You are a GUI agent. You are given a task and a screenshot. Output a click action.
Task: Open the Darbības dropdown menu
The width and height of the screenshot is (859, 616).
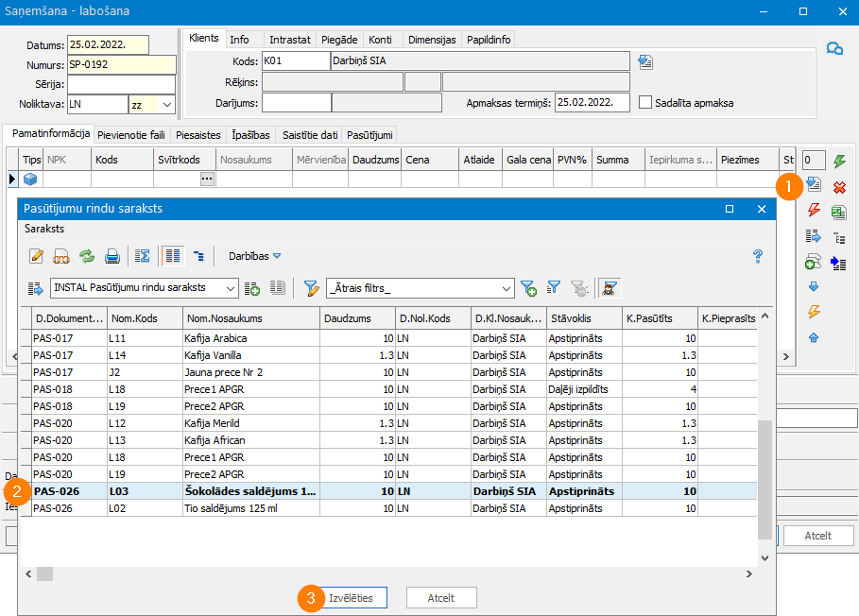[255, 255]
